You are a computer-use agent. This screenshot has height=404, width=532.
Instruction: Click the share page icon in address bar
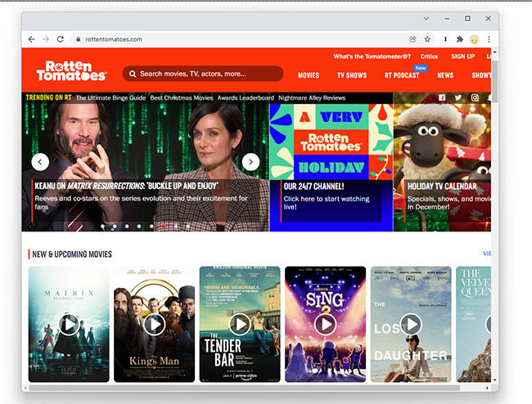tap(413, 39)
